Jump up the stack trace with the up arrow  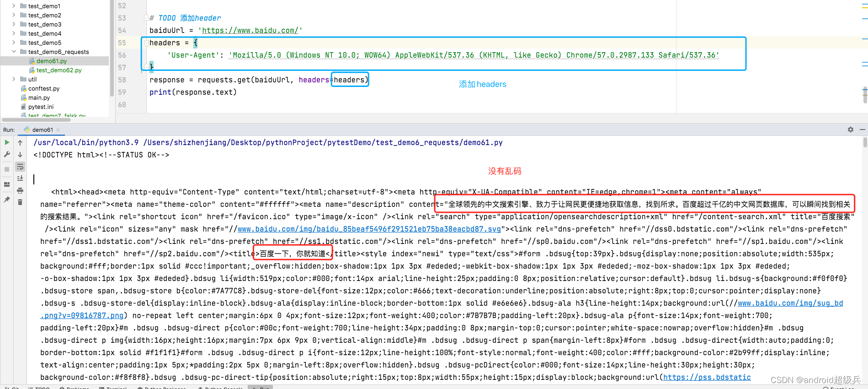click(20, 142)
